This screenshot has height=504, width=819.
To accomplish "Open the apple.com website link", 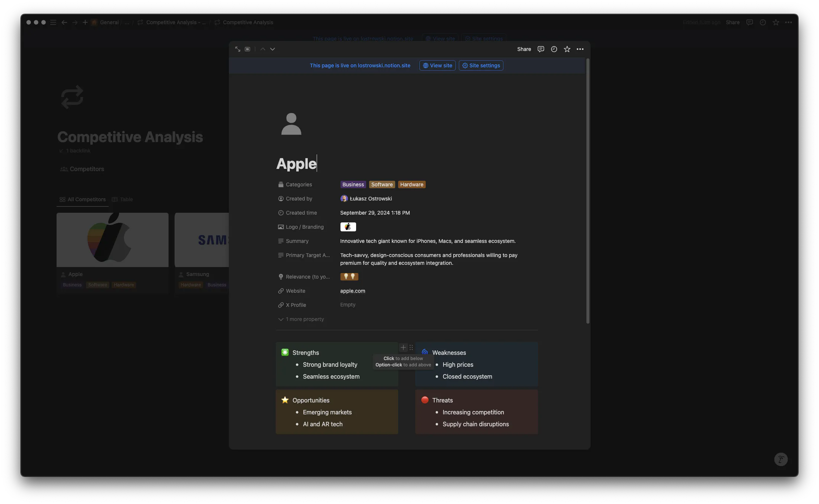I will (x=352, y=291).
